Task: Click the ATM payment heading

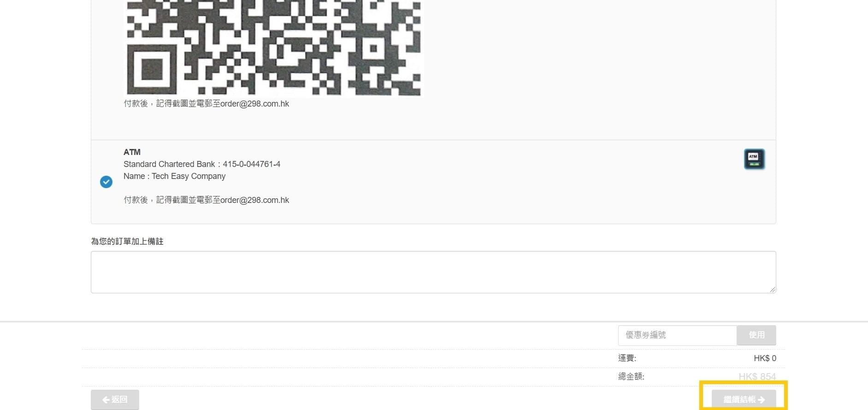Action: [132, 152]
